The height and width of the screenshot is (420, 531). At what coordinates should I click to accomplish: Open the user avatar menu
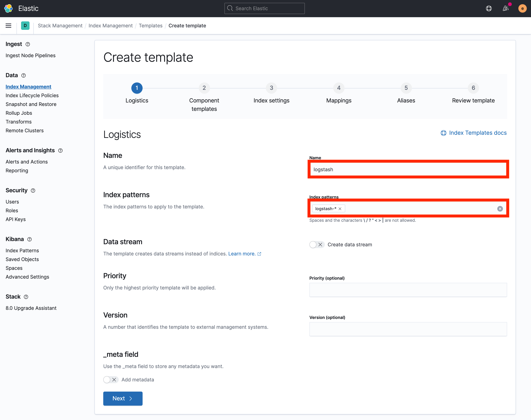coord(522,8)
